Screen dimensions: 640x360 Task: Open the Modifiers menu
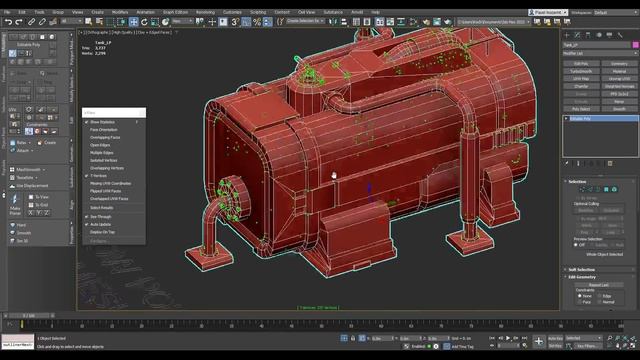point(120,12)
